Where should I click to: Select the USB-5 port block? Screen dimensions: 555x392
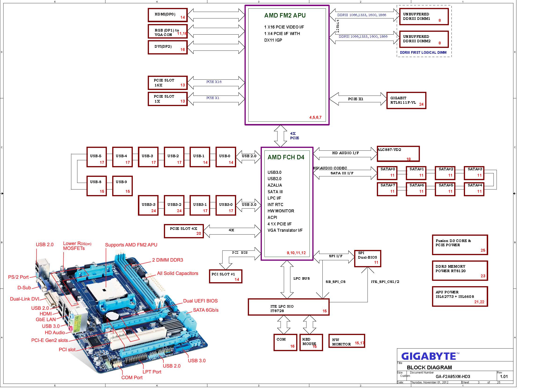click(x=97, y=157)
